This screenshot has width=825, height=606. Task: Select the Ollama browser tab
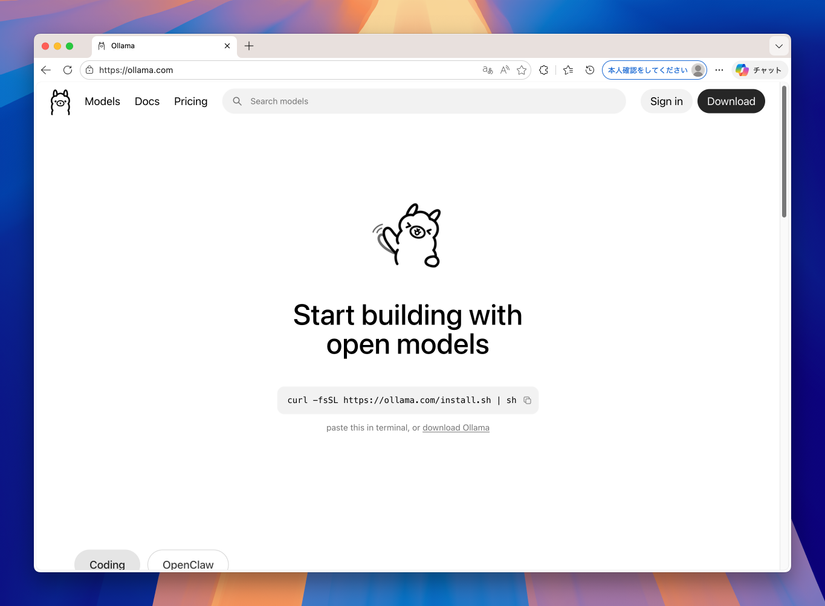point(164,46)
